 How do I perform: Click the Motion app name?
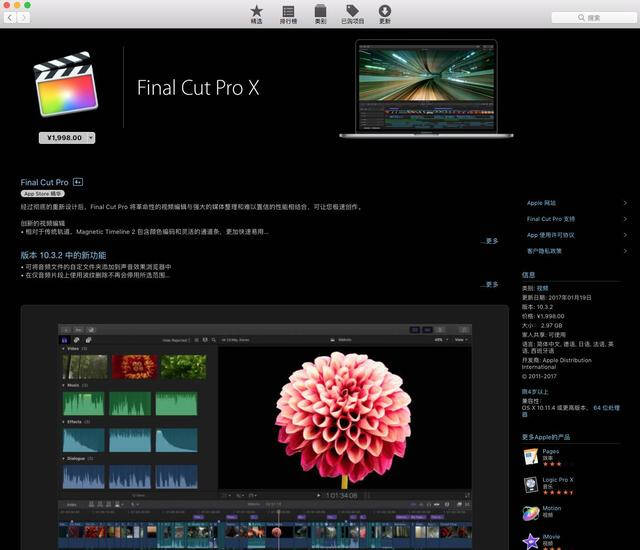552,508
